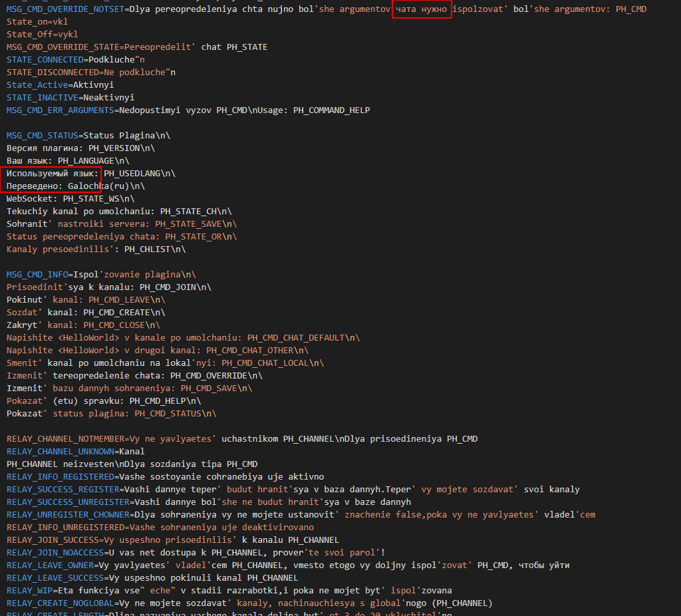Click the RELAY_WIP key name
Image resolution: width=681 pixels, height=616 pixels.
click(27, 591)
